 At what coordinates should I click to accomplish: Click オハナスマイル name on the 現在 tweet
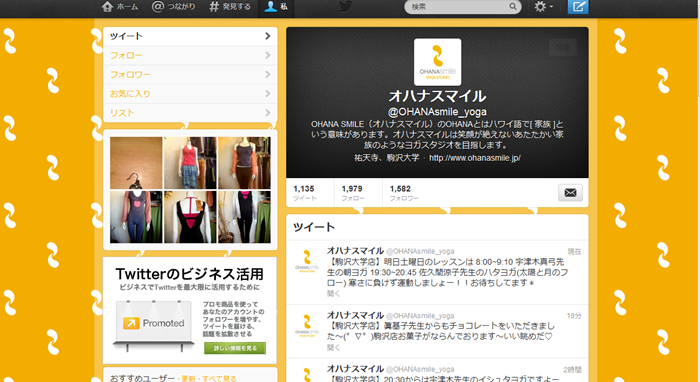pyautogui.click(x=355, y=251)
